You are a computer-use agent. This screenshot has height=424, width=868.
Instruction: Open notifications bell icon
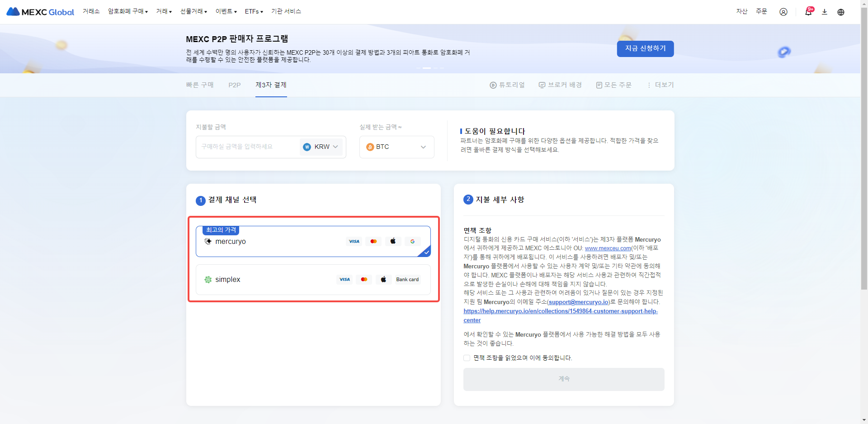click(808, 12)
